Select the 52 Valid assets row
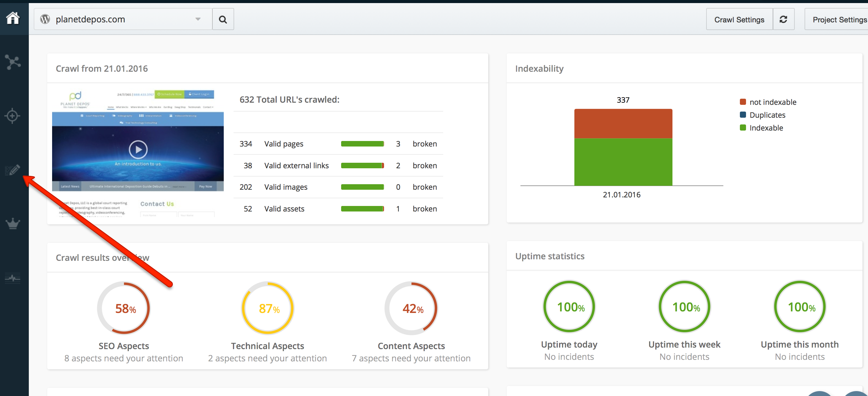This screenshot has height=396, width=868. pyautogui.click(x=338, y=209)
